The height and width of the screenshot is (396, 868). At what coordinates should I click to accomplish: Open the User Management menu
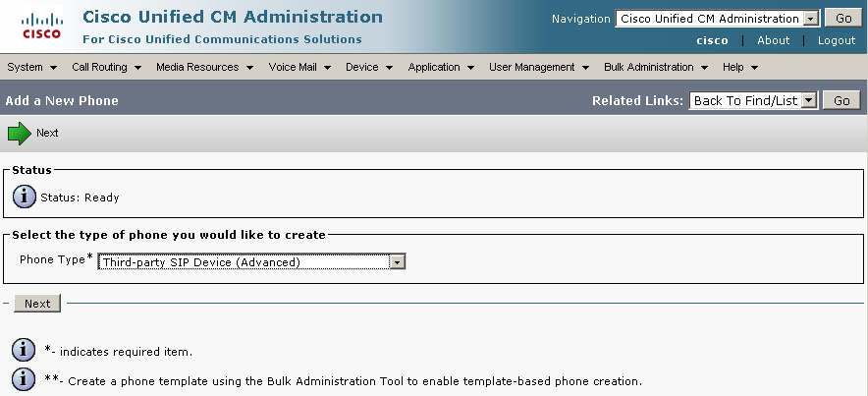tap(538, 67)
